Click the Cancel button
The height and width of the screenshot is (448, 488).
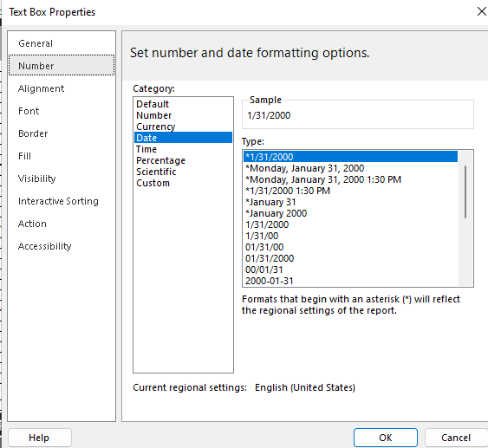pos(456,438)
